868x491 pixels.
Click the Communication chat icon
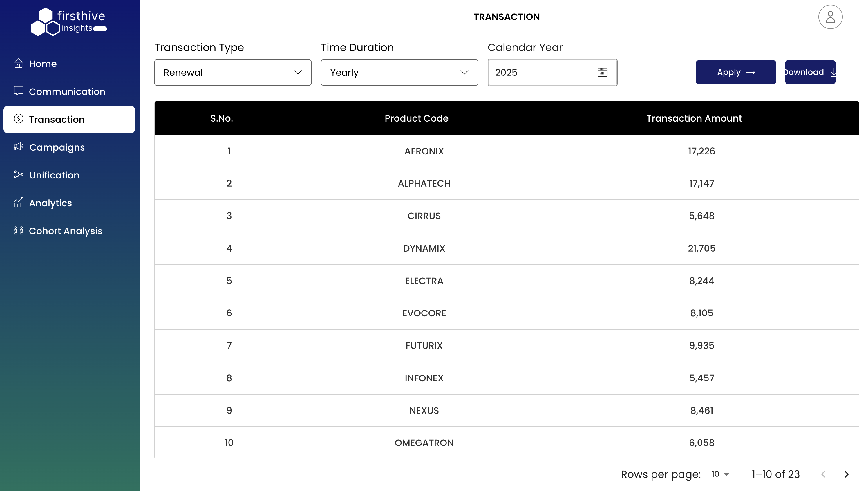tap(18, 91)
